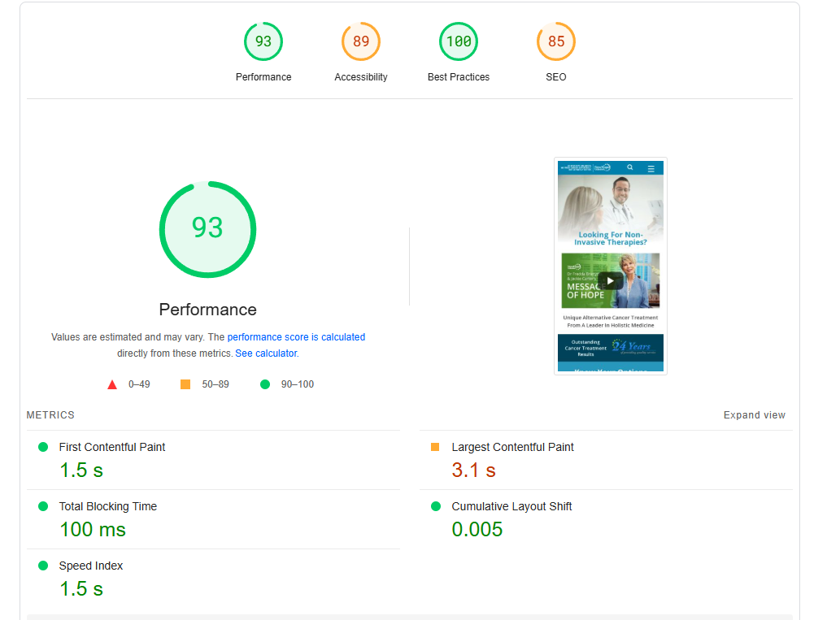840x620 pixels.
Task: Jump to the Best Practices category label
Action: coord(459,77)
